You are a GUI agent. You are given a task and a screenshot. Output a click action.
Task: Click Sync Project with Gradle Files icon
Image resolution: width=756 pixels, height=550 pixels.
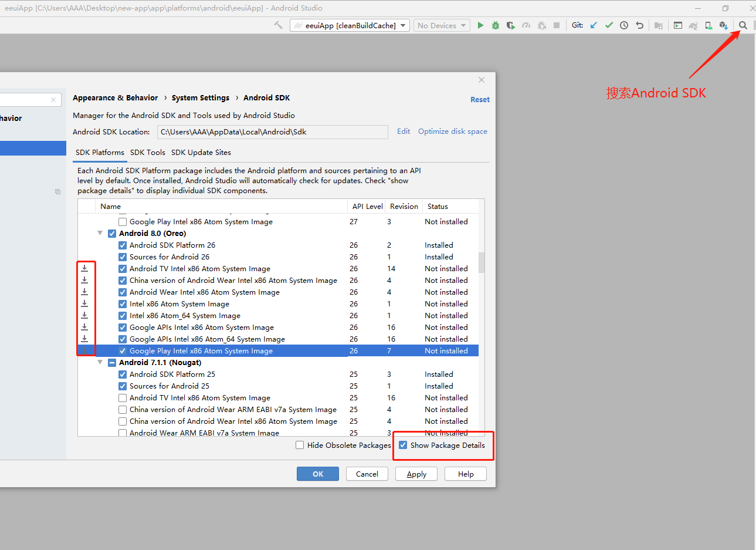(693, 25)
